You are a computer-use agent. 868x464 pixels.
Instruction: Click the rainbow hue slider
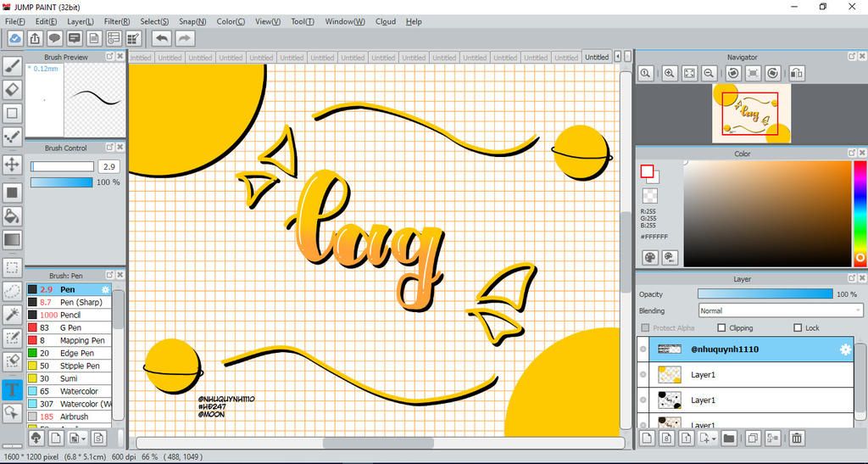[860, 213]
